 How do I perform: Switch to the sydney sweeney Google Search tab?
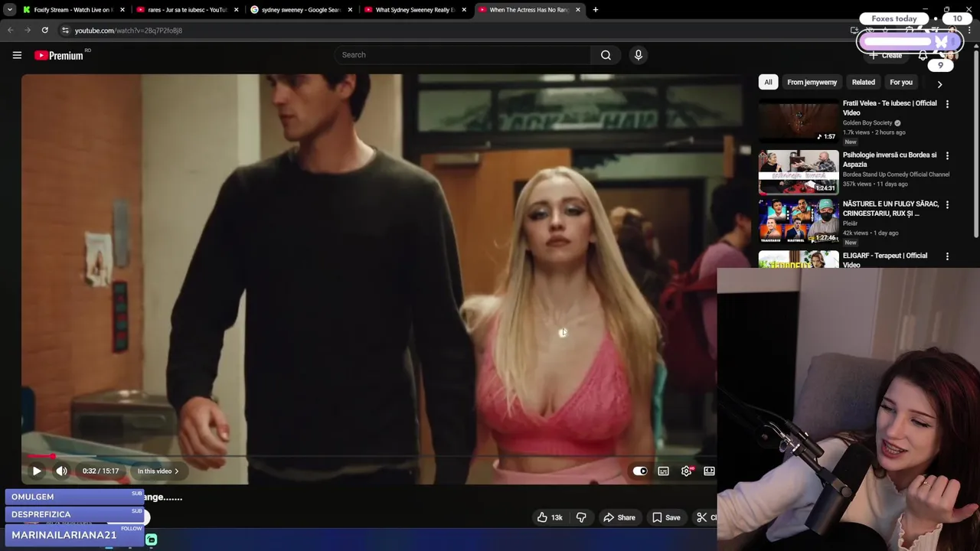[301, 10]
